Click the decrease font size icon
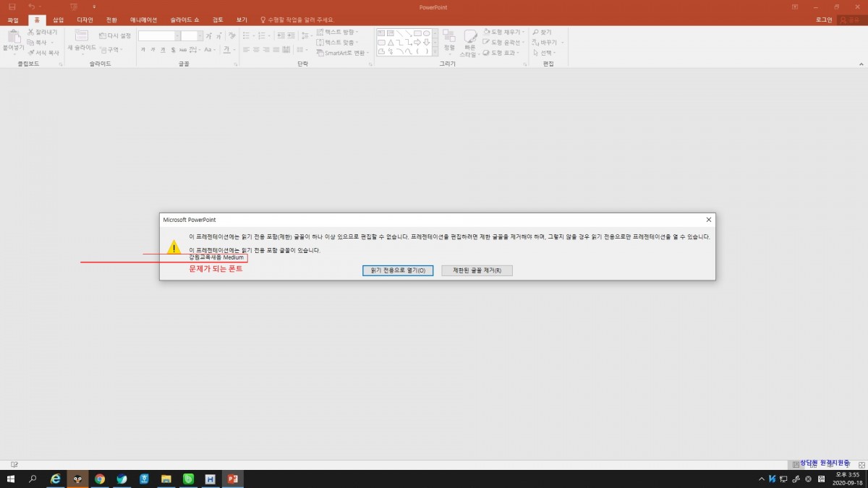 tap(218, 35)
